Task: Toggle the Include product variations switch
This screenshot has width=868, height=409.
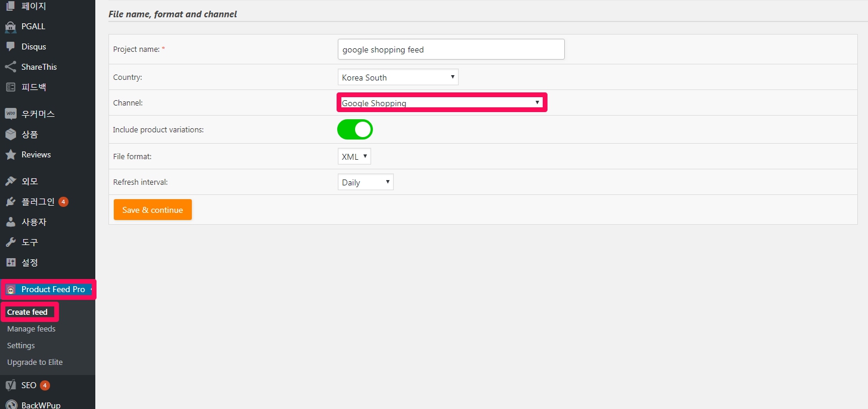Action: (x=355, y=129)
